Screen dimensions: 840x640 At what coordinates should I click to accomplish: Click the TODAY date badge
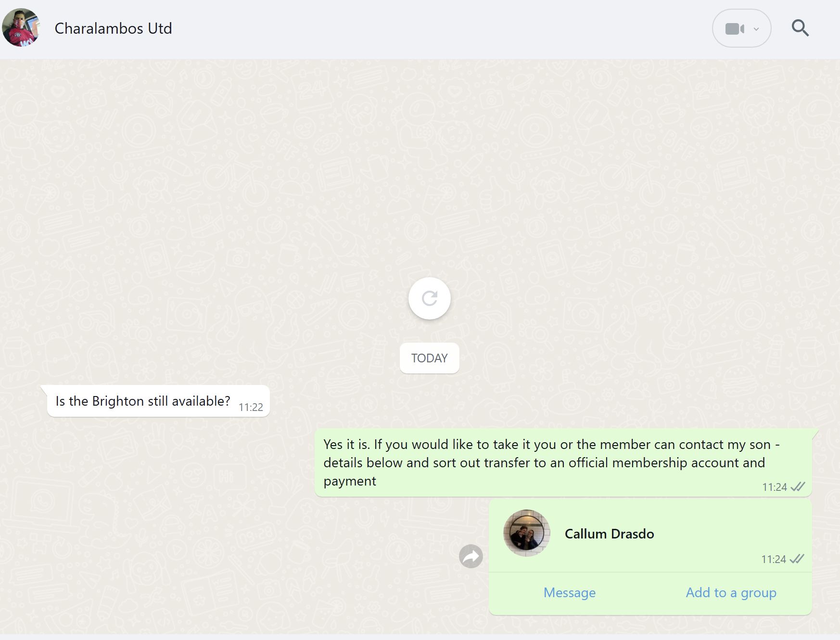[x=429, y=358]
